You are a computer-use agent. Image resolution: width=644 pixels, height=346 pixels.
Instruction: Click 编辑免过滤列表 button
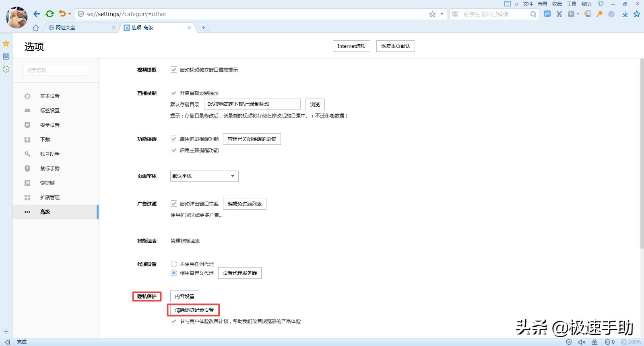coord(245,204)
